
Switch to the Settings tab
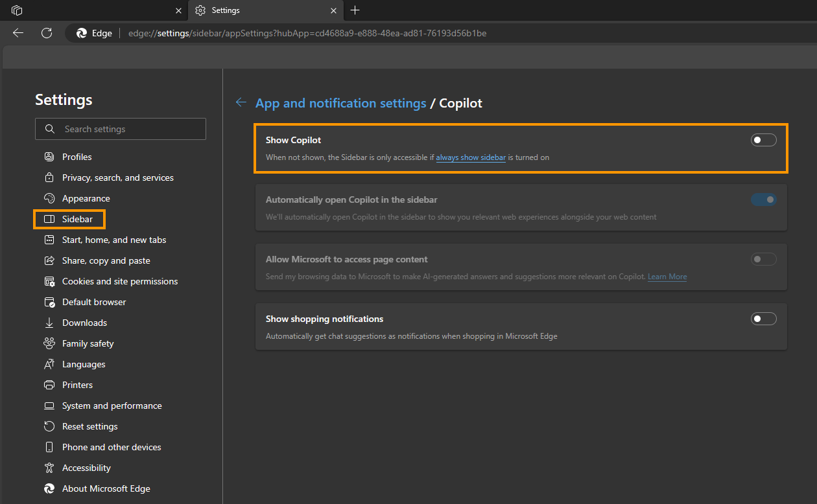pyautogui.click(x=266, y=10)
